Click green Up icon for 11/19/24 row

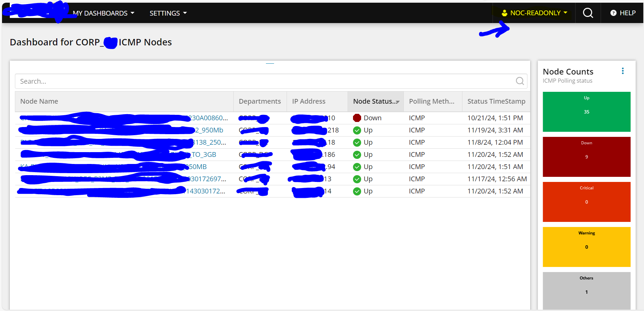pos(357,130)
